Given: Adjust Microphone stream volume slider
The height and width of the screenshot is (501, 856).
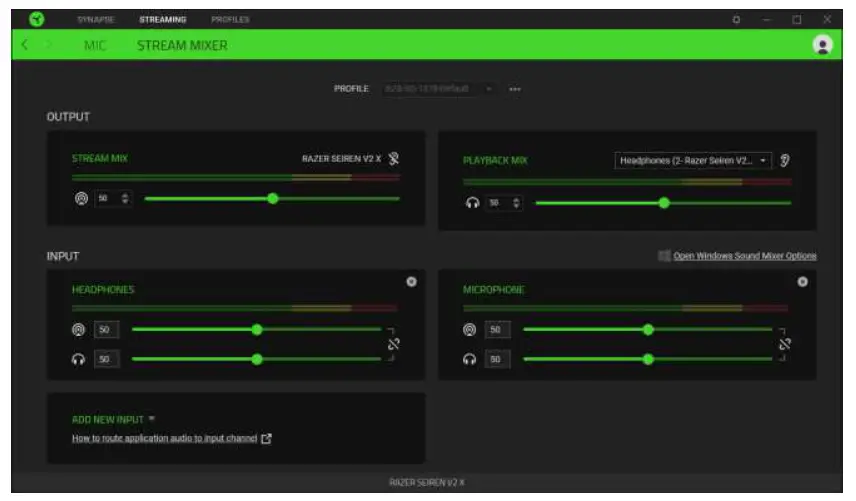Looking at the screenshot, I should coord(647,330).
